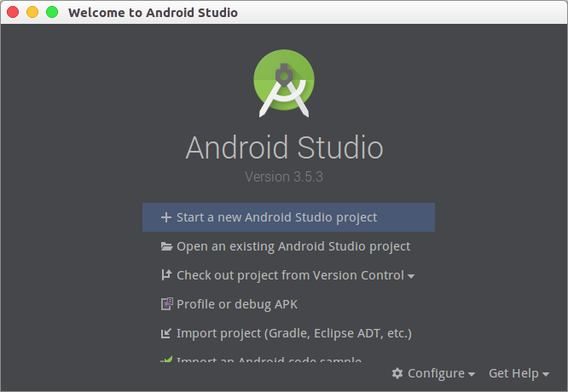The width and height of the screenshot is (568, 392).
Task: Open the Configure dropdown arrow
Action: click(472, 374)
